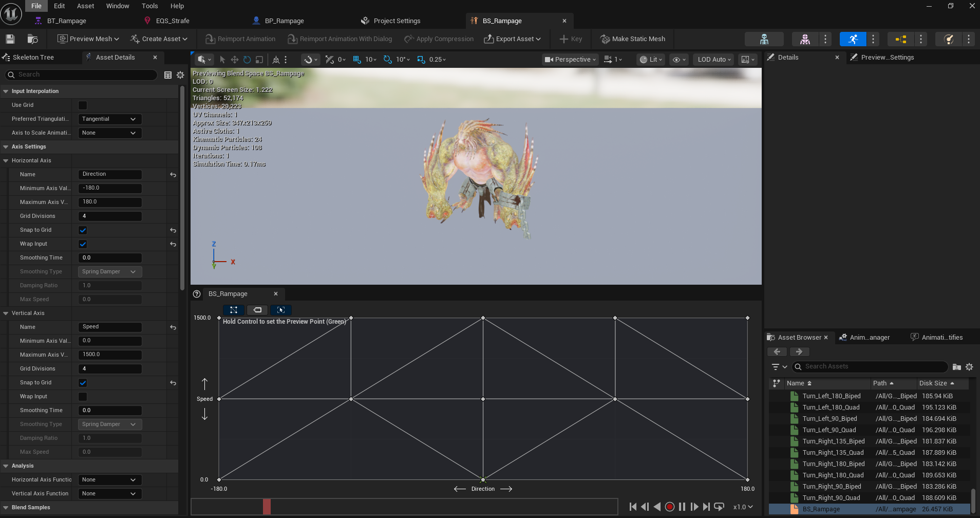The height and width of the screenshot is (518, 980).
Task: Open the Horizontal Axis Function dropdown
Action: (x=110, y=480)
